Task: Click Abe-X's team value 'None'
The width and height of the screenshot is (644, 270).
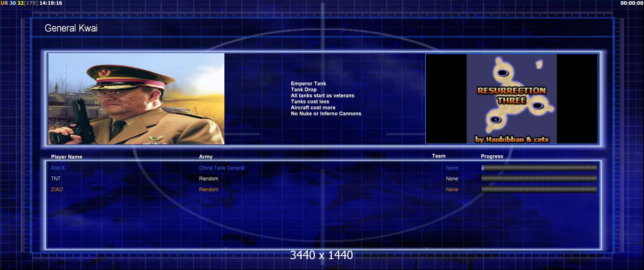Action: (452, 168)
